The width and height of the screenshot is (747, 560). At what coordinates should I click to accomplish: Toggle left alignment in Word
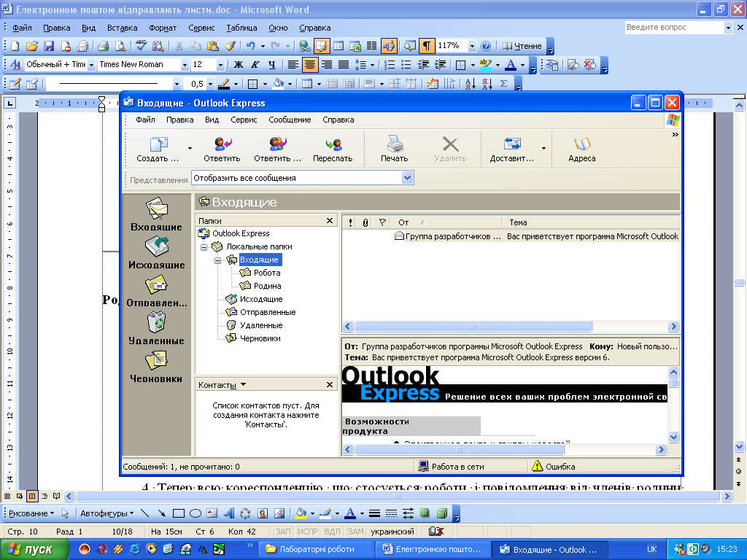[293, 65]
